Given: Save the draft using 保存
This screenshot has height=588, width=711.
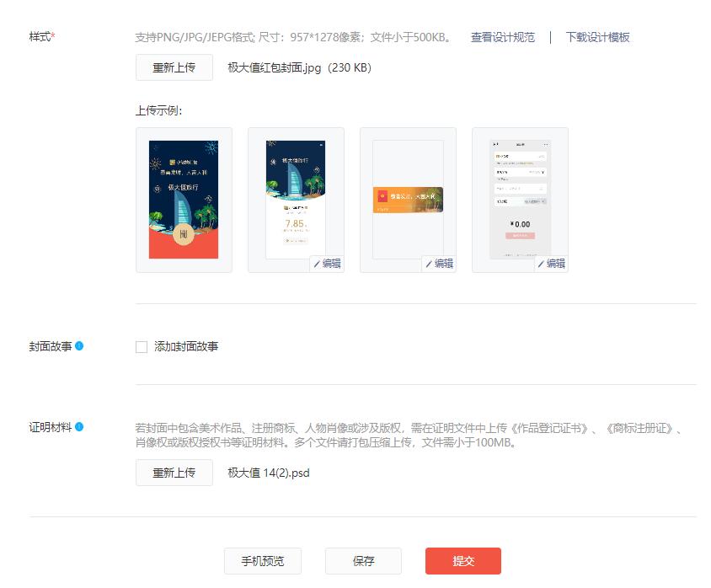Looking at the screenshot, I should [x=362, y=560].
